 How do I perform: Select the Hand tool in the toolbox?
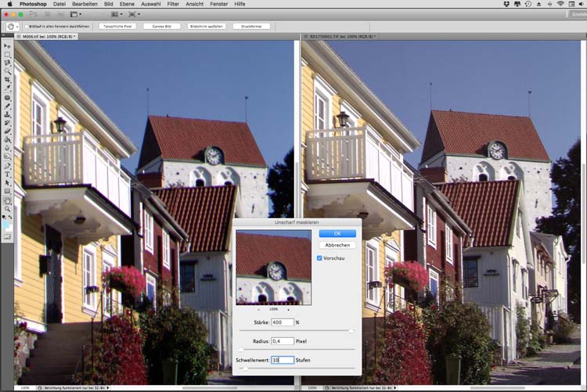click(8, 200)
